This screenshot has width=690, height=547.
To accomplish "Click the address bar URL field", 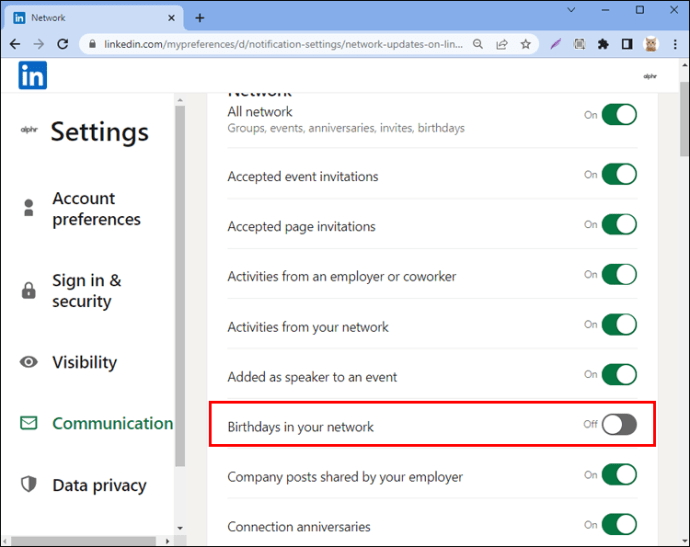I will (280, 44).
